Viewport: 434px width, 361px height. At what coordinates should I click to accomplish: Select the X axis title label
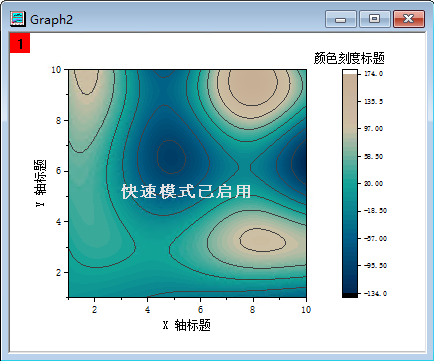pyautogui.click(x=187, y=325)
